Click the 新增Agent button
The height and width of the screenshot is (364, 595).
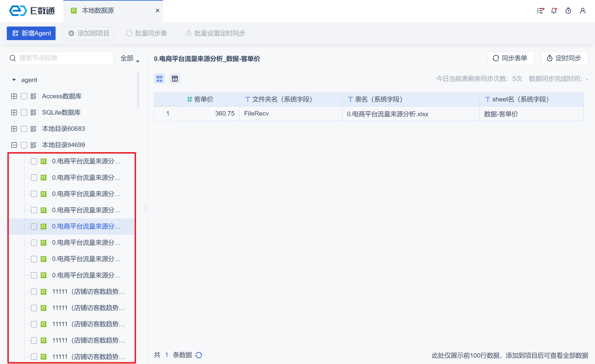coord(31,33)
